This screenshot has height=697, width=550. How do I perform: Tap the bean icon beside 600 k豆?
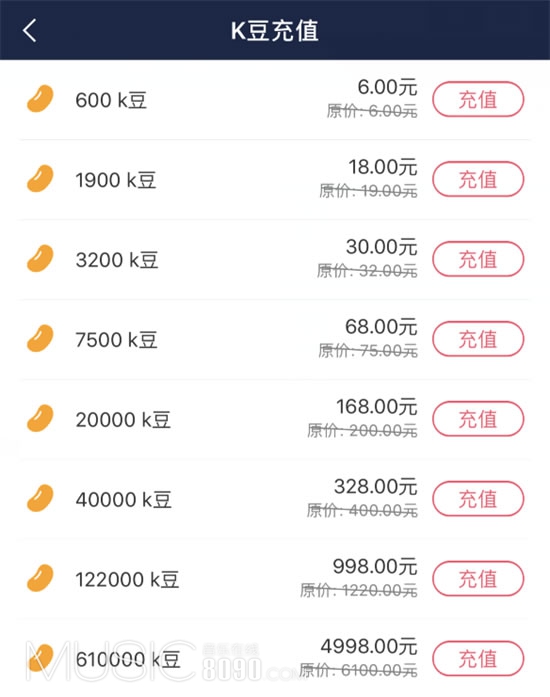coord(40,99)
